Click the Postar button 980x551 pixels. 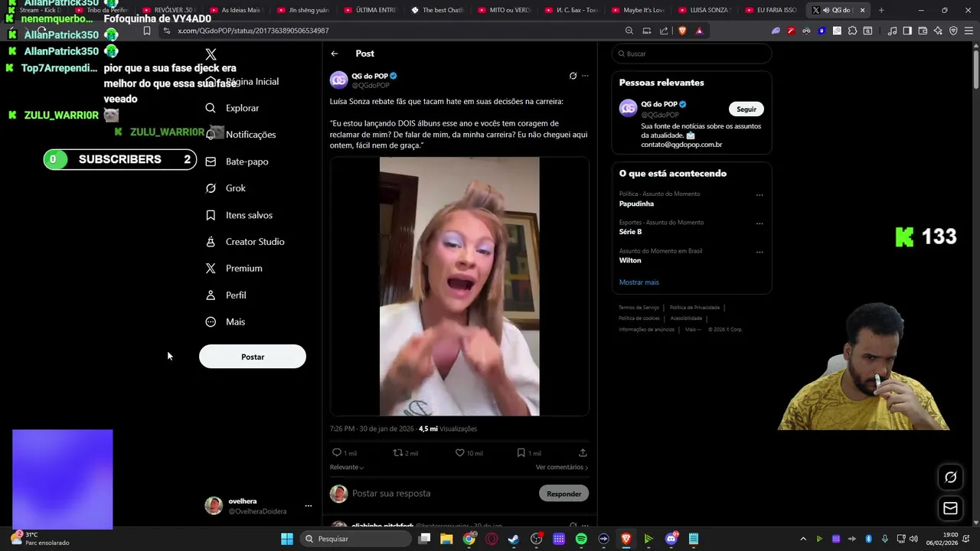[x=253, y=357]
